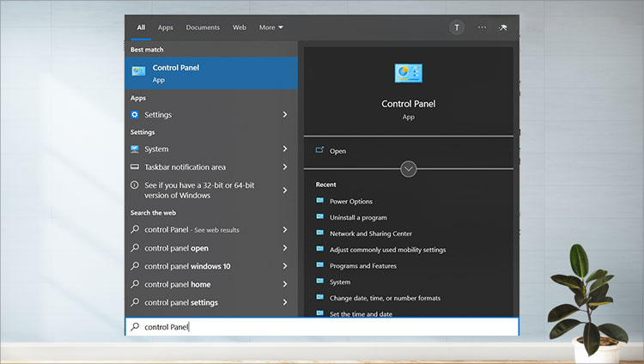Click the info icon for 32-bit or 64-bit
Viewport: 644px width, 364px height.
click(x=134, y=185)
